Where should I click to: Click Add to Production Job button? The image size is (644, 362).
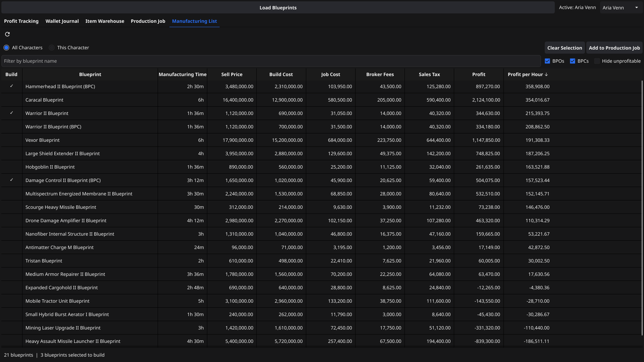(x=614, y=48)
